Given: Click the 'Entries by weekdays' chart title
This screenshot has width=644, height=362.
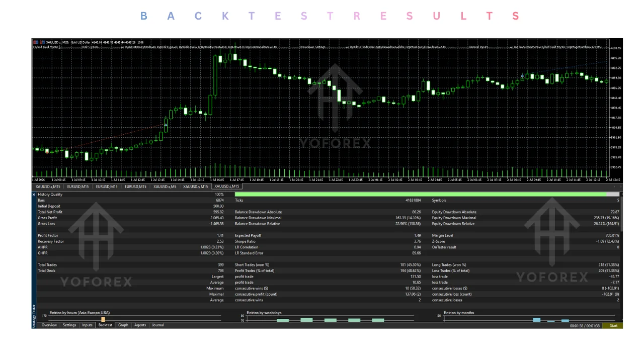Looking at the screenshot, I should click(264, 313).
